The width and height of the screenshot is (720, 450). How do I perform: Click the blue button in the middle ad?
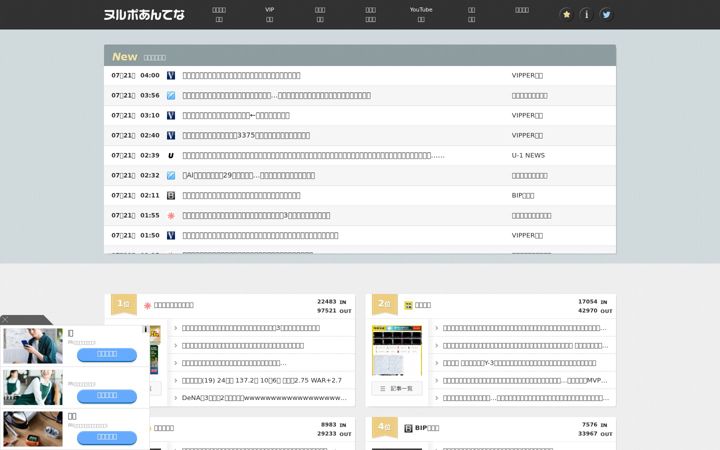107,396
